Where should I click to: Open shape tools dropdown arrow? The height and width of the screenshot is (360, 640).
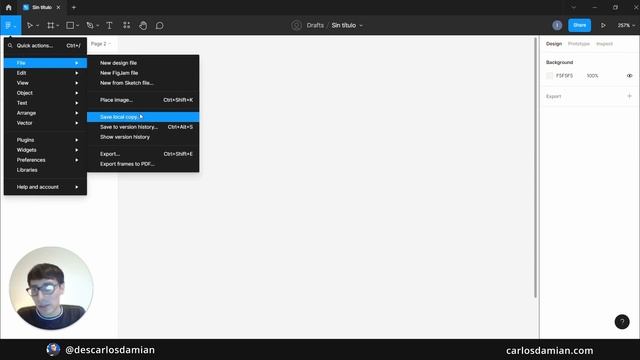[x=78, y=26]
